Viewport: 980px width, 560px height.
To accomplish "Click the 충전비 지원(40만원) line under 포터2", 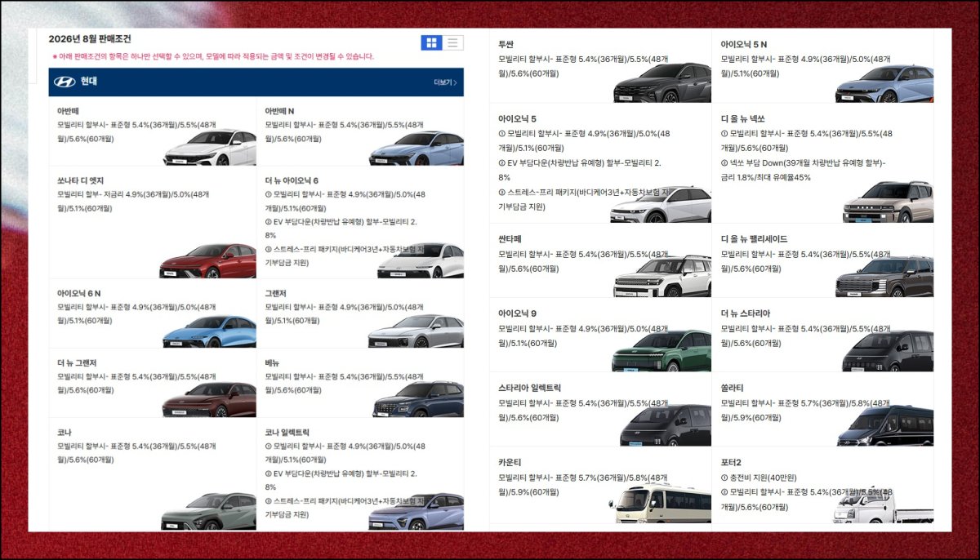I will (x=757, y=477).
